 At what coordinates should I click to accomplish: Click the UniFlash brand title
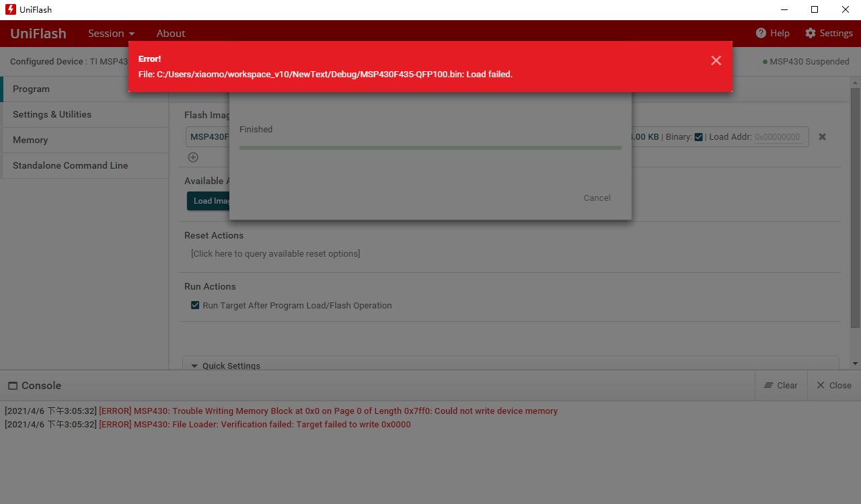pos(38,33)
